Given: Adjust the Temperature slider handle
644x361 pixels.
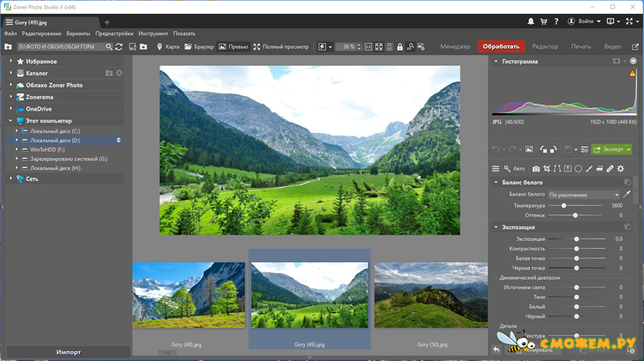Looking at the screenshot, I should (563, 205).
